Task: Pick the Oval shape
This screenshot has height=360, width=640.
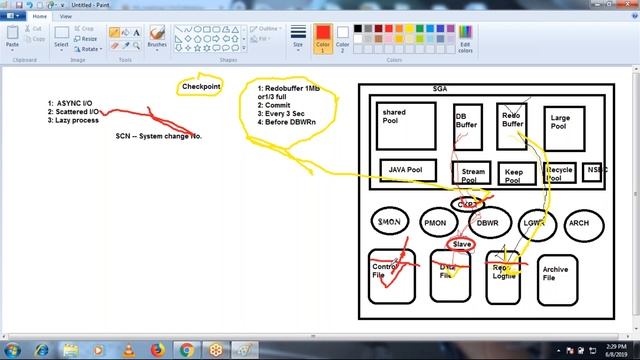Action: tap(198, 29)
